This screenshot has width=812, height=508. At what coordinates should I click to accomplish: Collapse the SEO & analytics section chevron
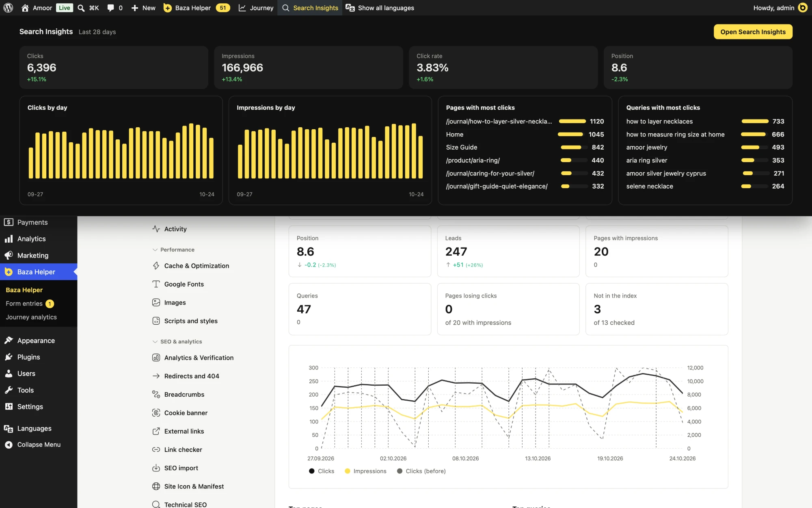(155, 341)
